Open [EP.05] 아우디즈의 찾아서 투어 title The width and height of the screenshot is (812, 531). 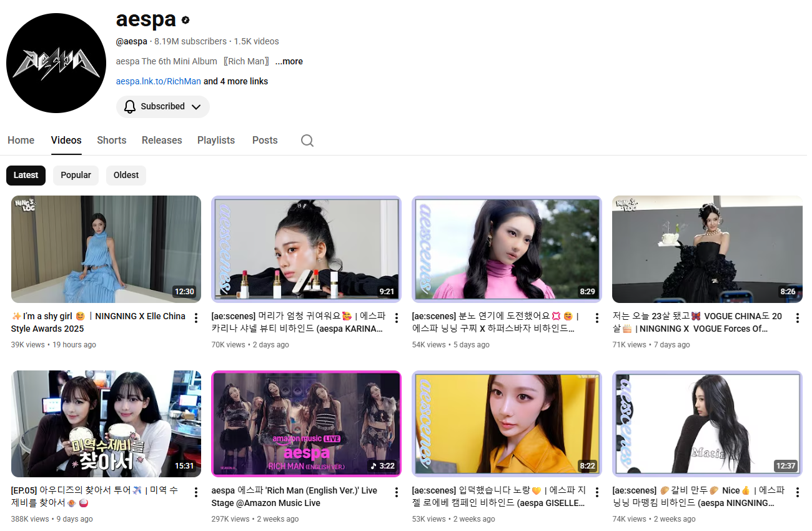pos(95,497)
